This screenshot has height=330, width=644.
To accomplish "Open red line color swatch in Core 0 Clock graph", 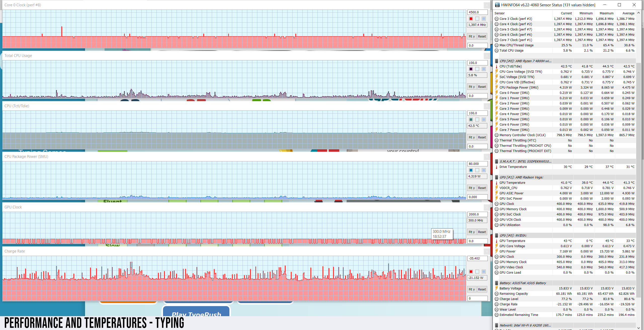I will pos(471,19).
